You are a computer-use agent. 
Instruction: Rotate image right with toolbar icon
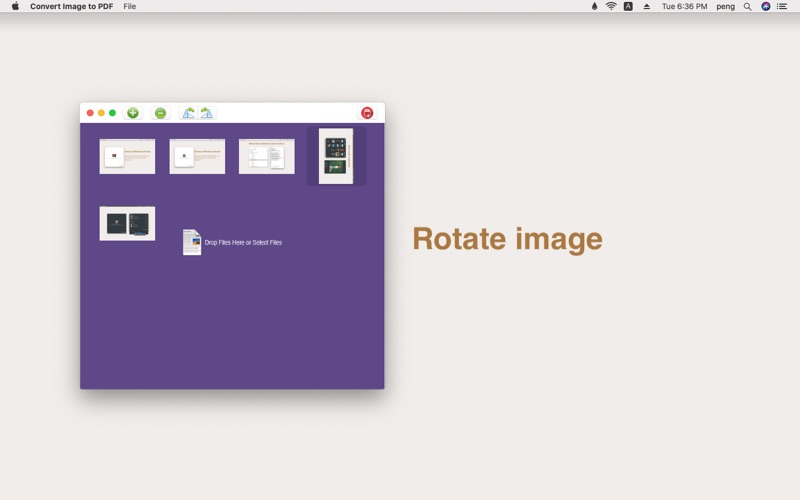tap(207, 113)
